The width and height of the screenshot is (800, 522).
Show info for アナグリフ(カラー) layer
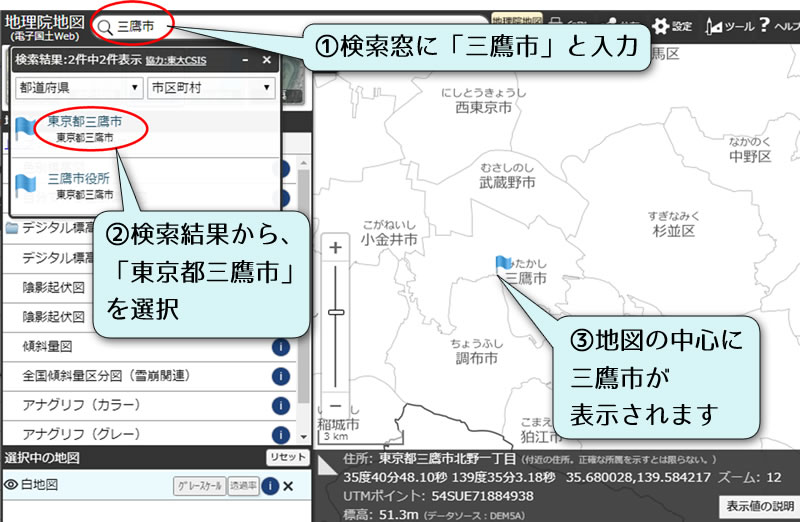tap(281, 406)
